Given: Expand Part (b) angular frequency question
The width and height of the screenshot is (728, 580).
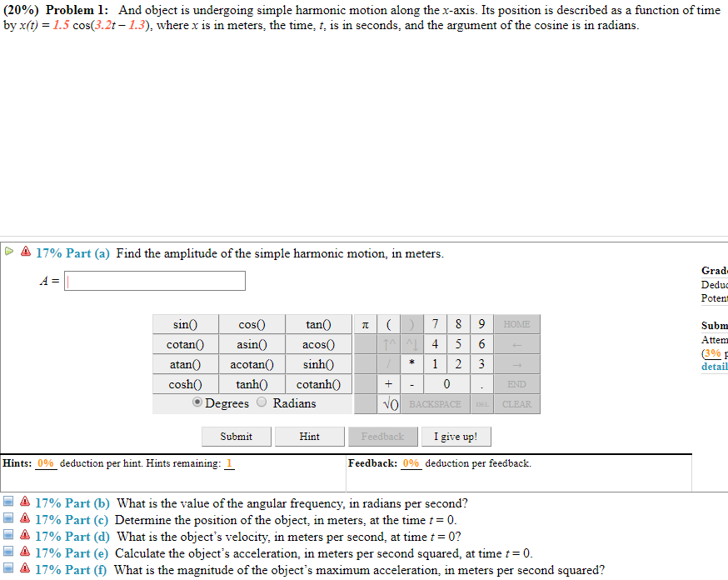Looking at the screenshot, I should [x=9, y=502].
